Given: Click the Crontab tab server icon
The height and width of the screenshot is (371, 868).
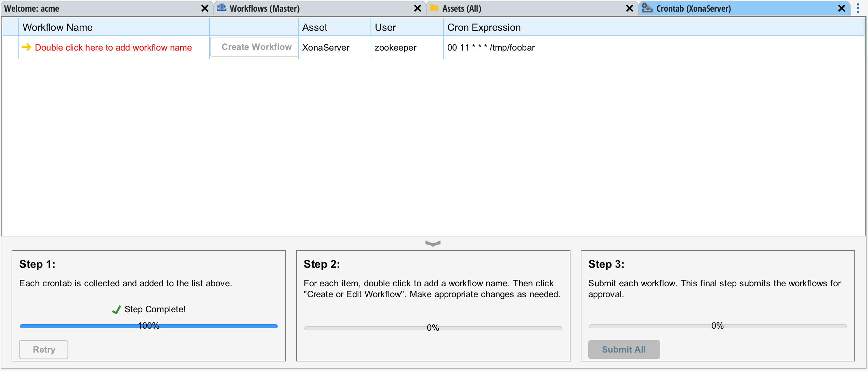Looking at the screenshot, I should click(x=647, y=8).
